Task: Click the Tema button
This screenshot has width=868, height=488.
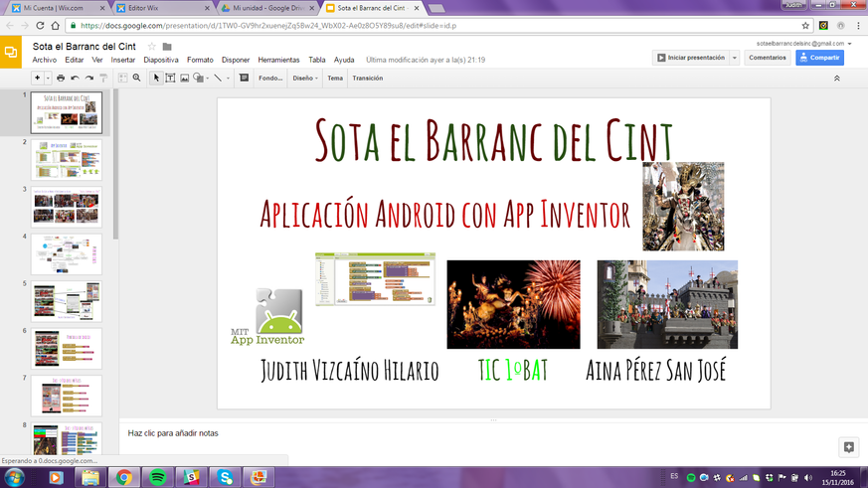Action: [335, 78]
